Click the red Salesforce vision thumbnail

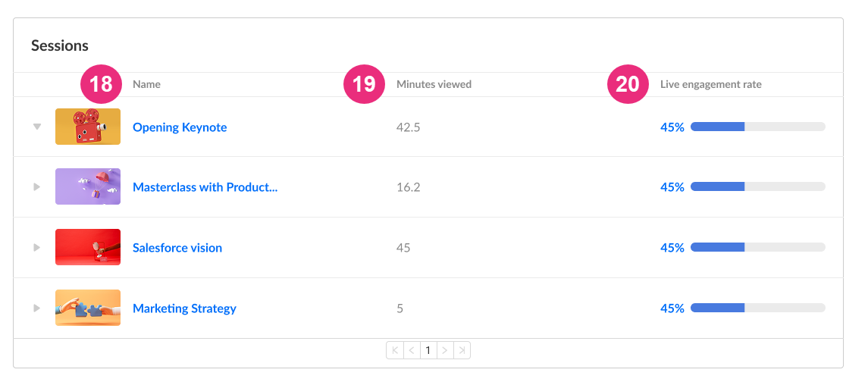click(x=88, y=247)
